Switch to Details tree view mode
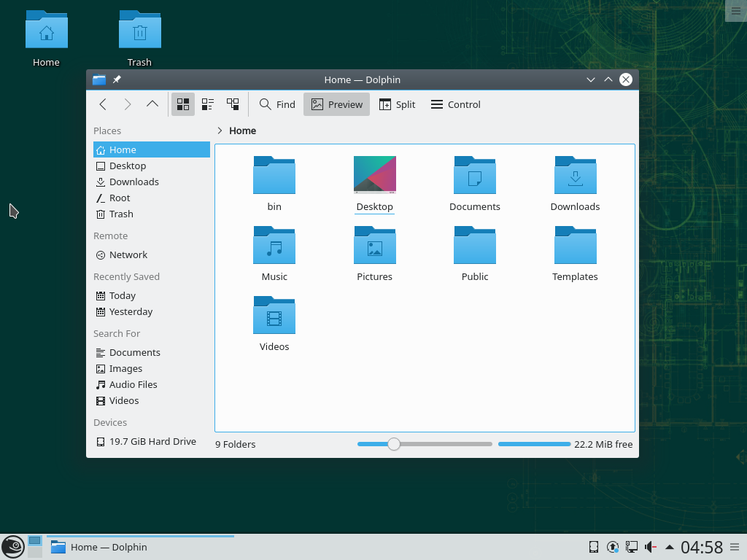The width and height of the screenshot is (747, 560). tap(233, 104)
